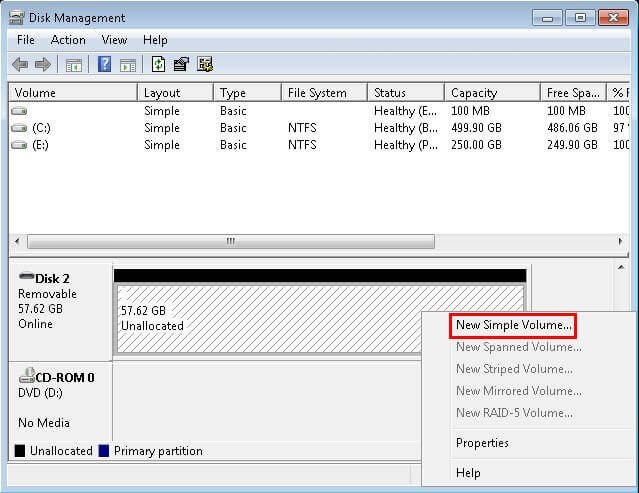Select the drive icon of the 100 MB volume
Screen dimensions: 639x493
[x=19, y=110]
